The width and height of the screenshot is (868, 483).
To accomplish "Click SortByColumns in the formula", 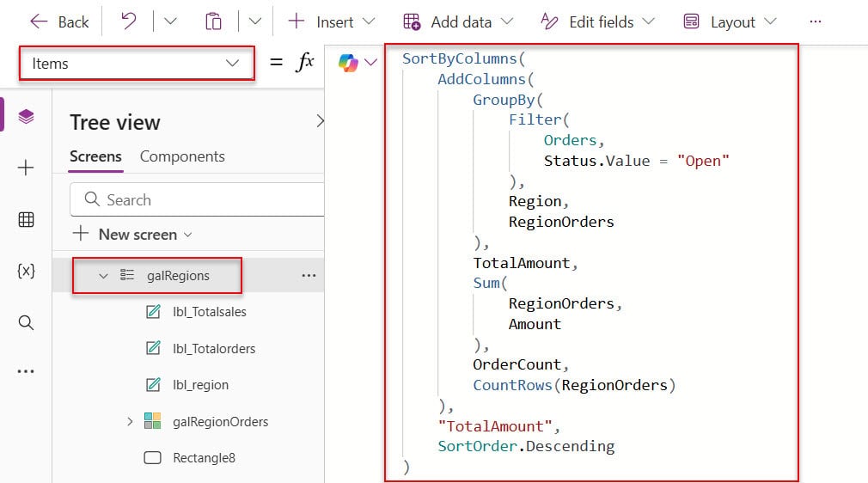I will (460, 58).
